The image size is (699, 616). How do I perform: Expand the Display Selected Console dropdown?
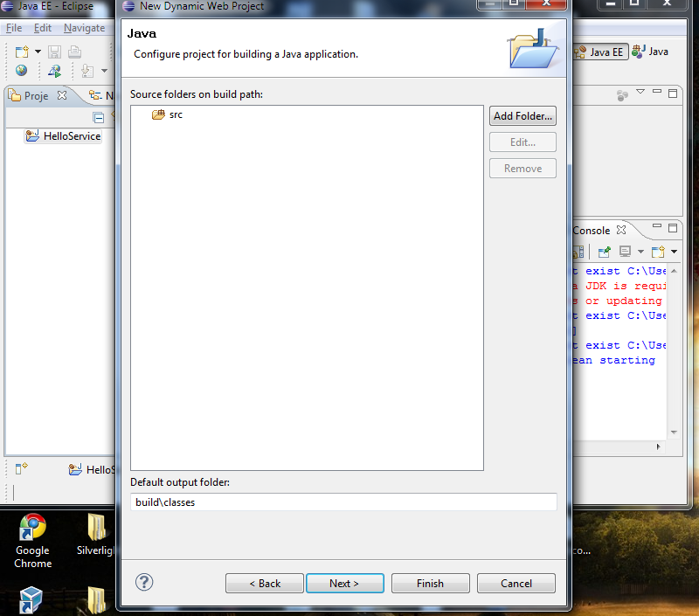click(x=640, y=252)
